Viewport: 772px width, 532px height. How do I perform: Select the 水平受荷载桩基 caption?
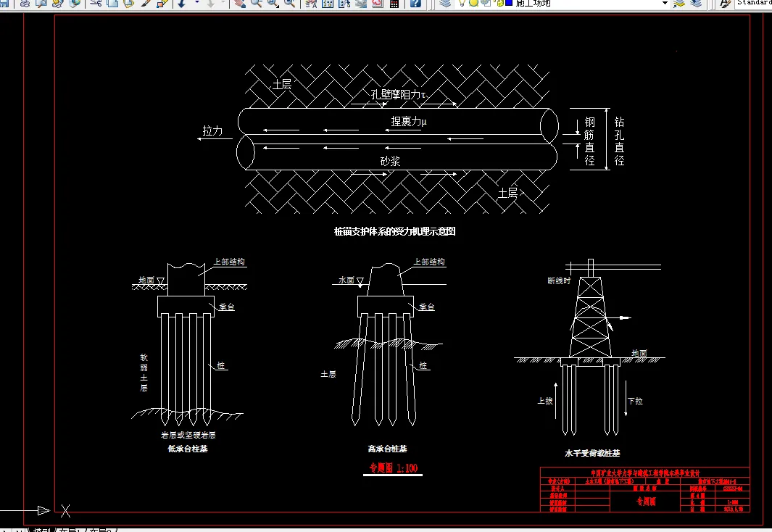(592, 453)
